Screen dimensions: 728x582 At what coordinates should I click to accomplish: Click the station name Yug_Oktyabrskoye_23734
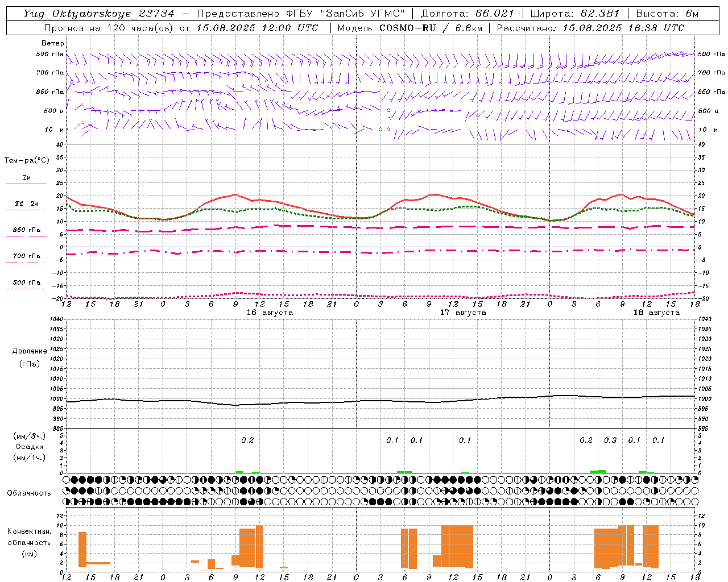(98, 14)
